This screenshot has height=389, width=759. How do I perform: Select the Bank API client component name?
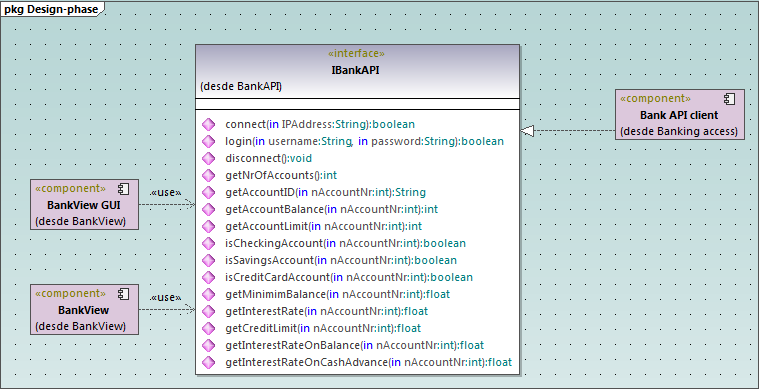click(x=679, y=115)
